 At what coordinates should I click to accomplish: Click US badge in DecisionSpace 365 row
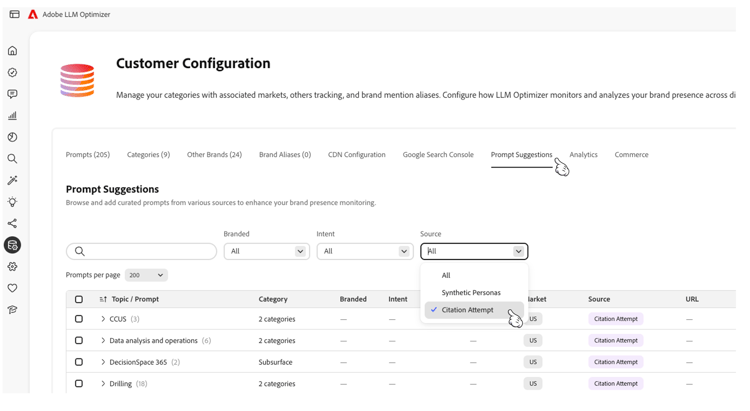[533, 362]
